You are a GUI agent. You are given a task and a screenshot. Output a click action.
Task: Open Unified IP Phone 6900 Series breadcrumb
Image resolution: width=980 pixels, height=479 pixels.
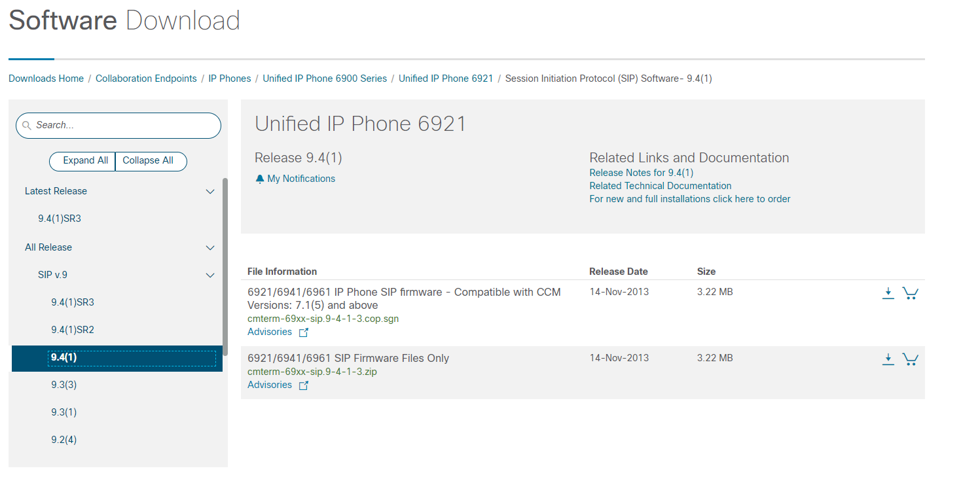click(x=325, y=79)
